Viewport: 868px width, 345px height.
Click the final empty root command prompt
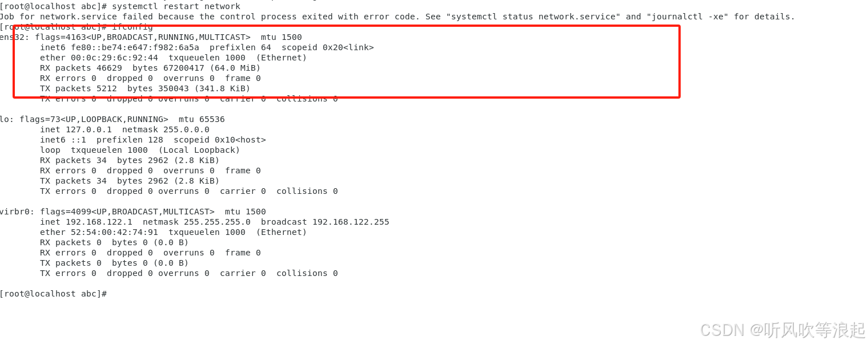point(53,294)
